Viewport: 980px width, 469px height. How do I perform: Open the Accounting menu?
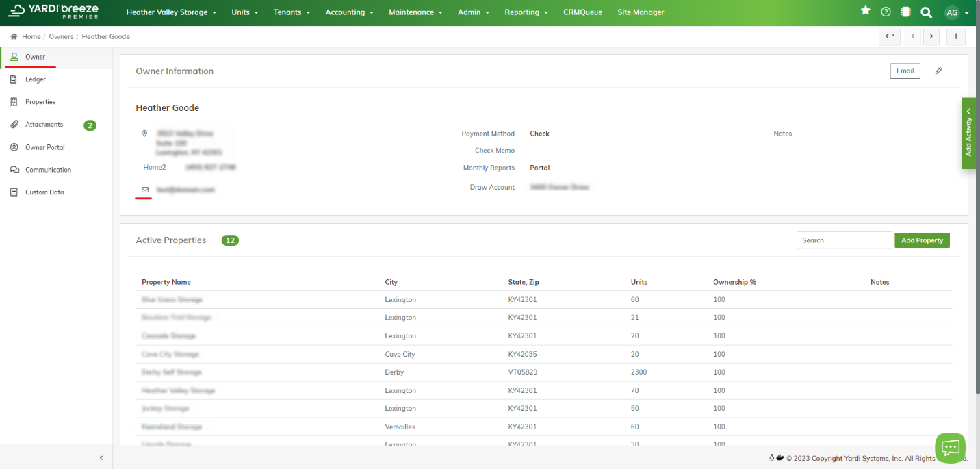pos(350,12)
